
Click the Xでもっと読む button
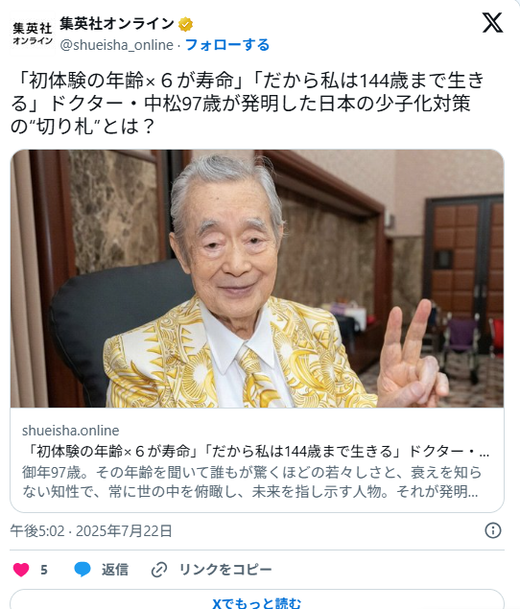pyautogui.click(x=257, y=600)
